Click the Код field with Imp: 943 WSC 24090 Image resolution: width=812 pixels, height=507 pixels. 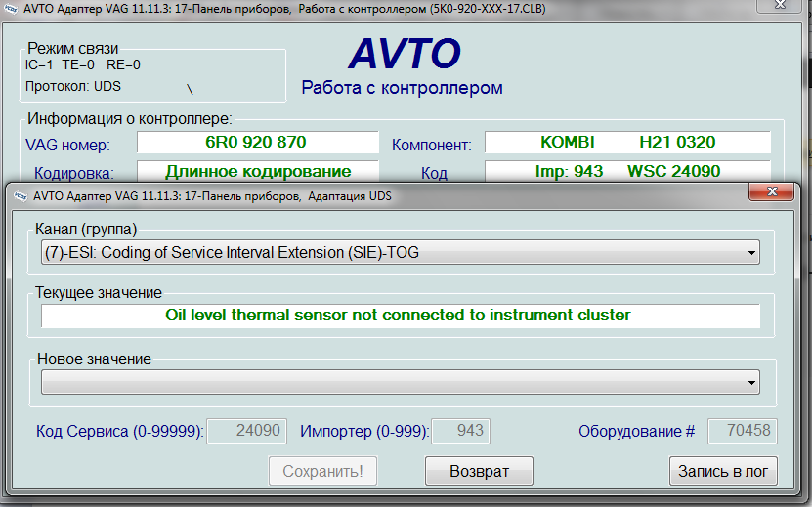(627, 172)
